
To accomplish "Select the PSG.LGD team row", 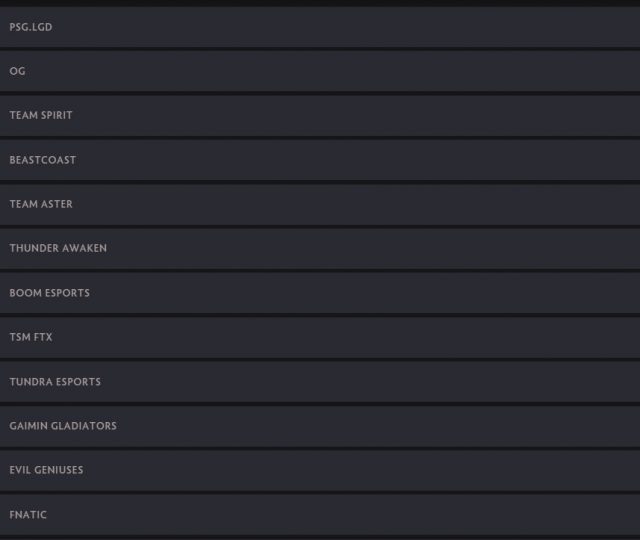I will (320, 27).
